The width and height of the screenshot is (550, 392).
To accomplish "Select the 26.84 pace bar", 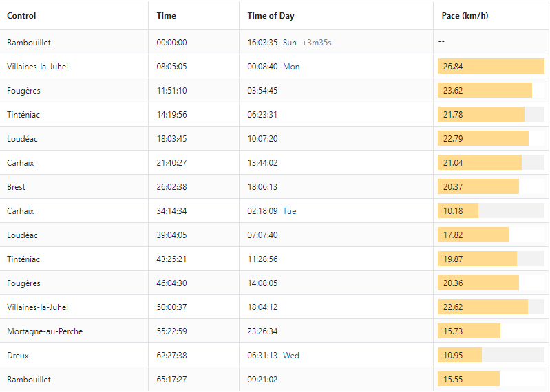I will 490,67.
